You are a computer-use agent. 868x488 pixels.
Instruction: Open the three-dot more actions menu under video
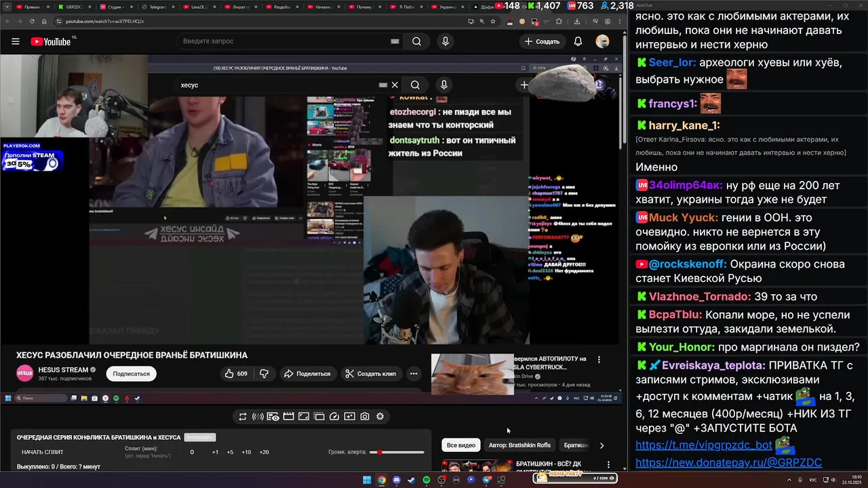pyautogui.click(x=413, y=373)
